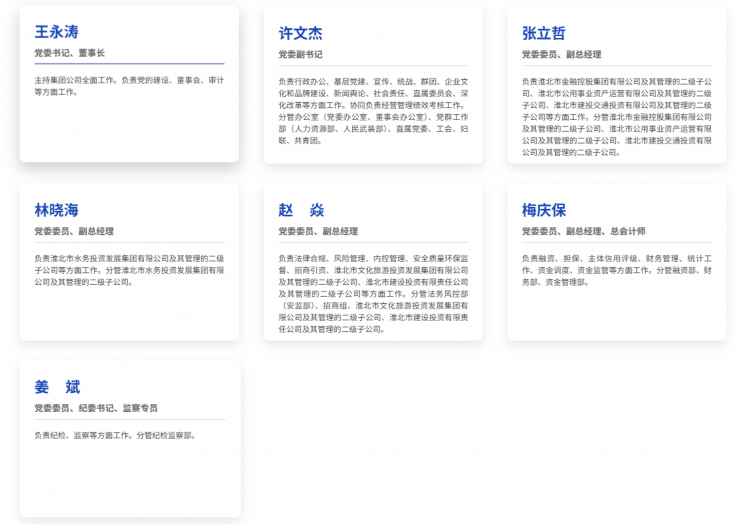Click the 纪委书记、监察专员 title text
This screenshot has width=750, height=524.
[x=95, y=408]
